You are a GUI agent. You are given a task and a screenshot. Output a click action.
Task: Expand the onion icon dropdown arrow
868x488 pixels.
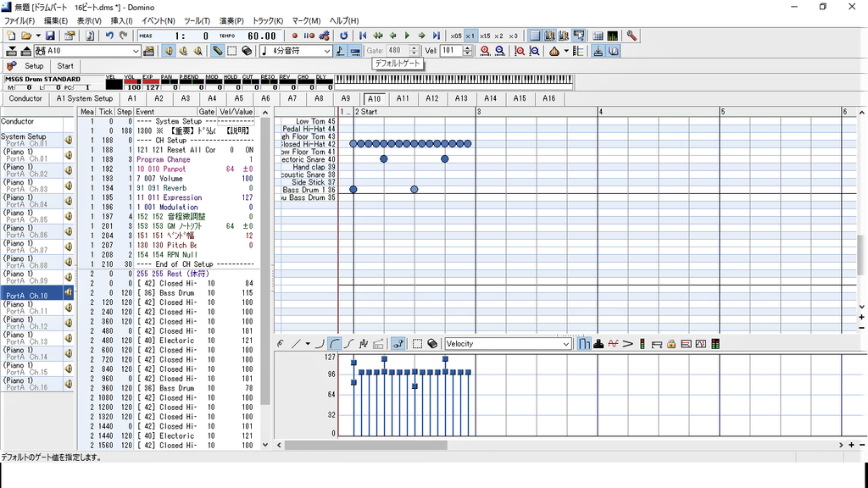[x=566, y=51]
